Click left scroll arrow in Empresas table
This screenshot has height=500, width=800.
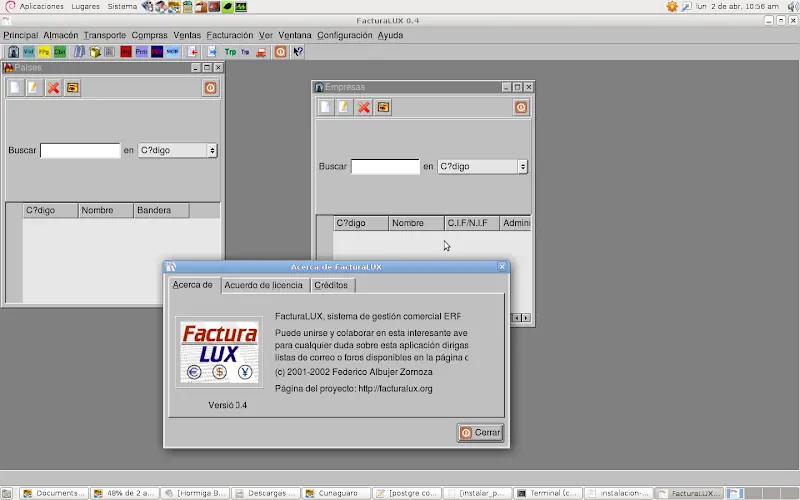[517, 318]
